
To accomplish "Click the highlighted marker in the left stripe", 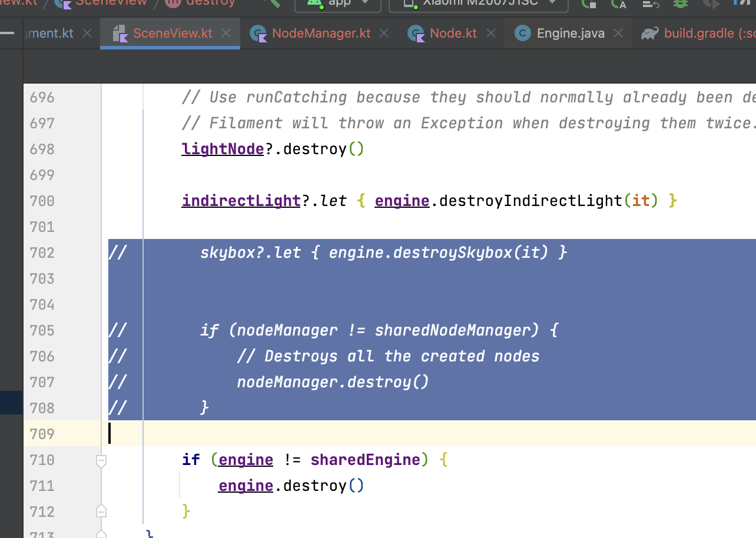I will [11, 403].
